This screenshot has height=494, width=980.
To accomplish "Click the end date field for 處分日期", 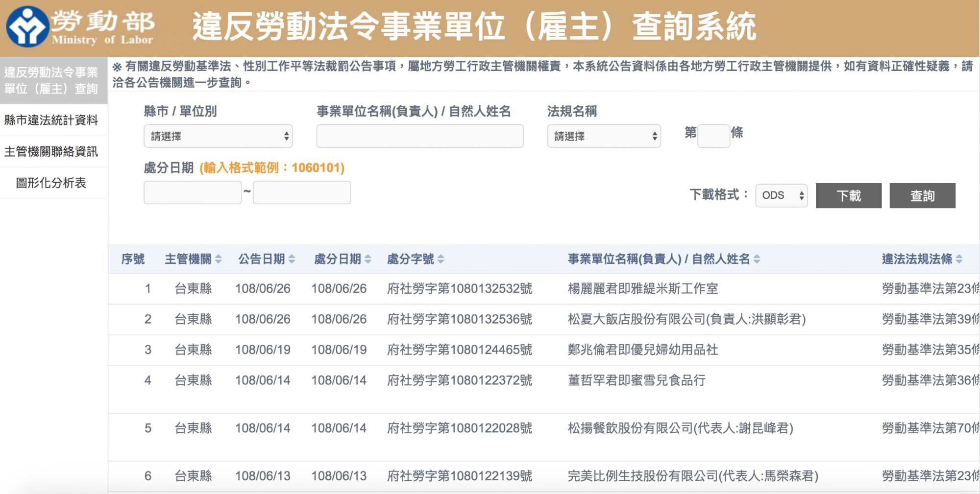I will pos(302,192).
